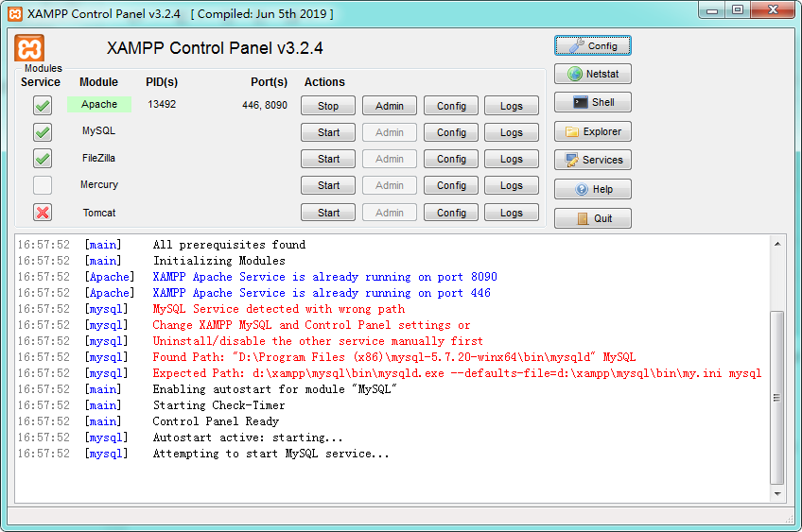The image size is (802, 532).
Task: View MySQL Logs
Action: [512, 132]
